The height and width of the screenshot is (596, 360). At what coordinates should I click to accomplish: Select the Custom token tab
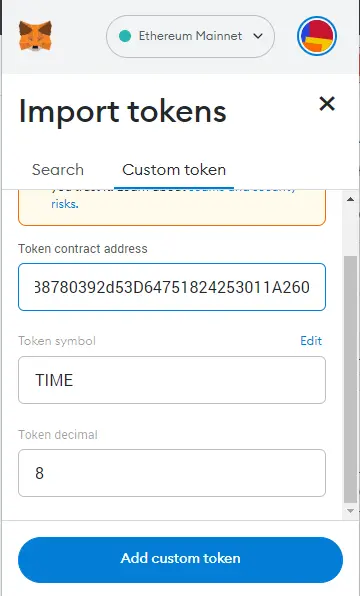click(x=174, y=170)
